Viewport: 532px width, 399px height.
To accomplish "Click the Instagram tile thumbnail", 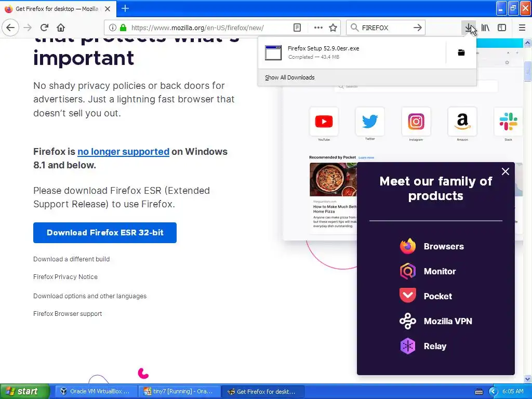I will pos(416,122).
